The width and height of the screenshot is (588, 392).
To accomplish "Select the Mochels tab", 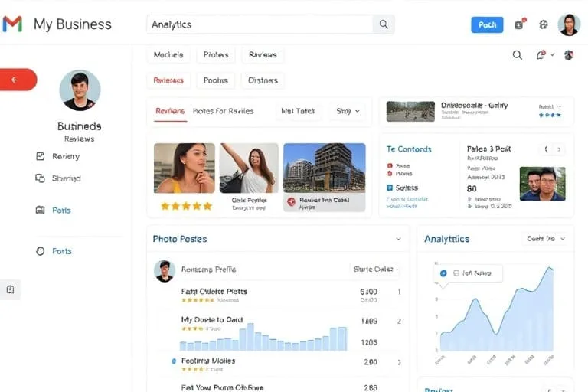I will [168, 55].
